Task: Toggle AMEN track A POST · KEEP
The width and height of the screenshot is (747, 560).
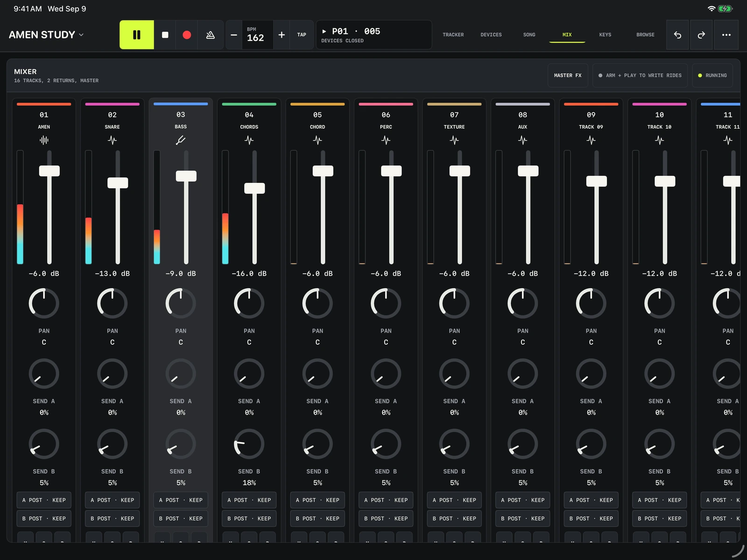Action: point(44,500)
